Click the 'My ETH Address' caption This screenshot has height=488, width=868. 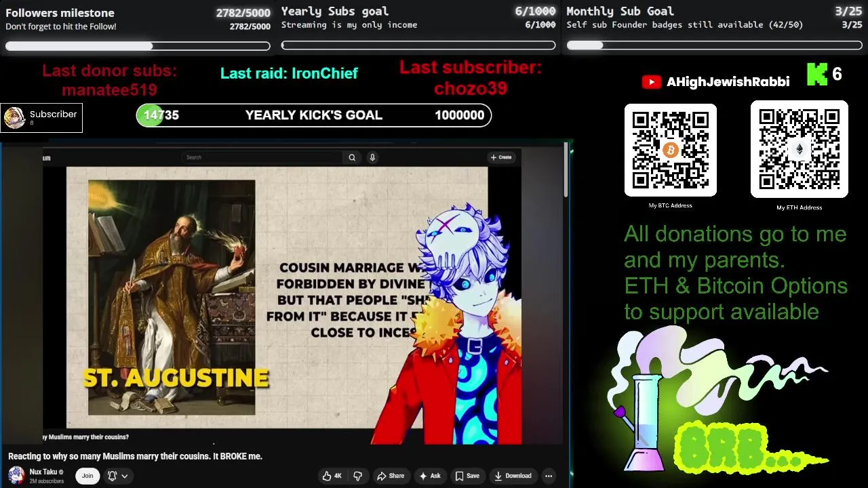pyautogui.click(x=799, y=207)
